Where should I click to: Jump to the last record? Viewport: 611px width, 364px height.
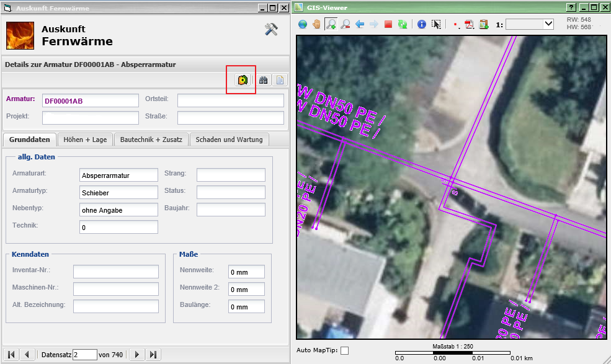pyautogui.click(x=153, y=355)
